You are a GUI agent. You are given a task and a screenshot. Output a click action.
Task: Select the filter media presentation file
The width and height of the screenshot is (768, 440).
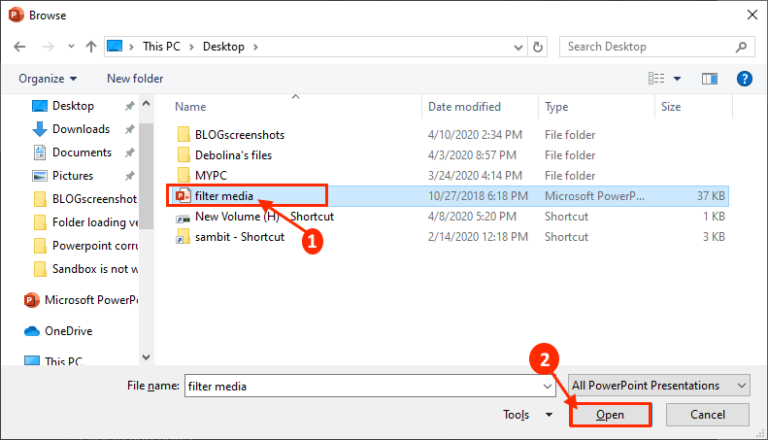(224, 196)
